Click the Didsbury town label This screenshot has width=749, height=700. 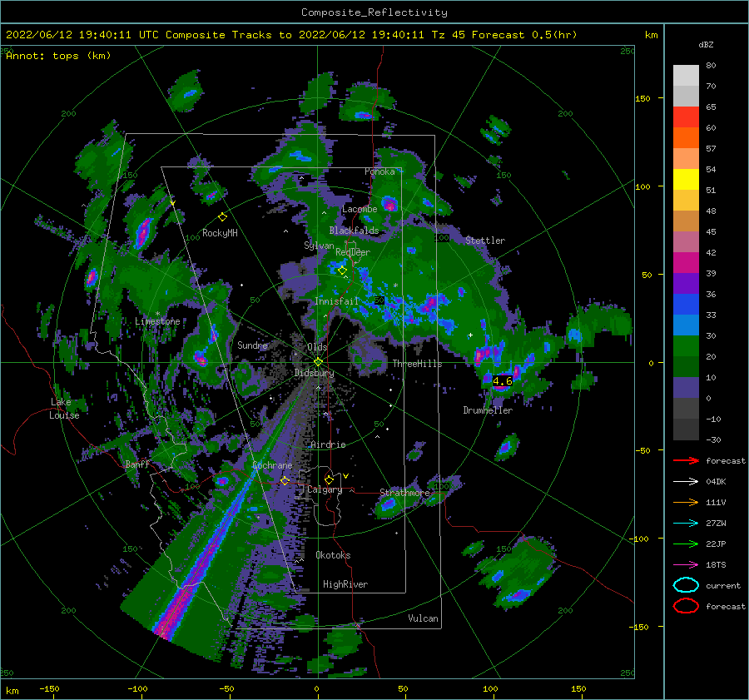tap(314, 373)
